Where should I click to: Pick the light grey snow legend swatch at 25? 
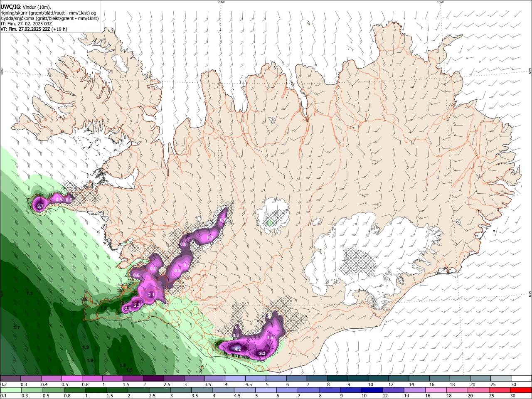[501, 378]
